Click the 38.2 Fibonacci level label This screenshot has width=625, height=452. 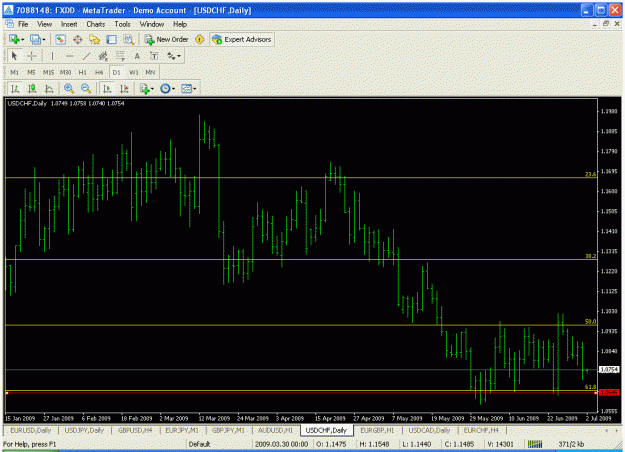click(x=590, y=256)
